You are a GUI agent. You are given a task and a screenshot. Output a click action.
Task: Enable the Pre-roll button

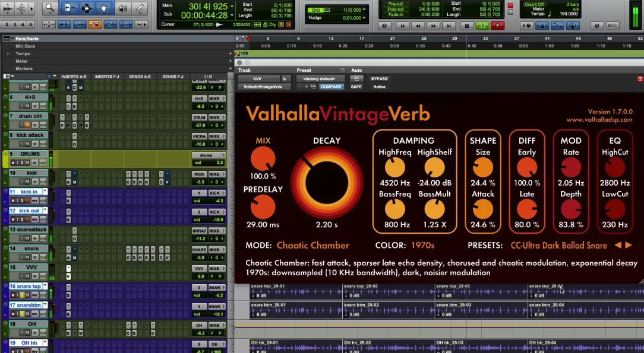coord(395,4)
